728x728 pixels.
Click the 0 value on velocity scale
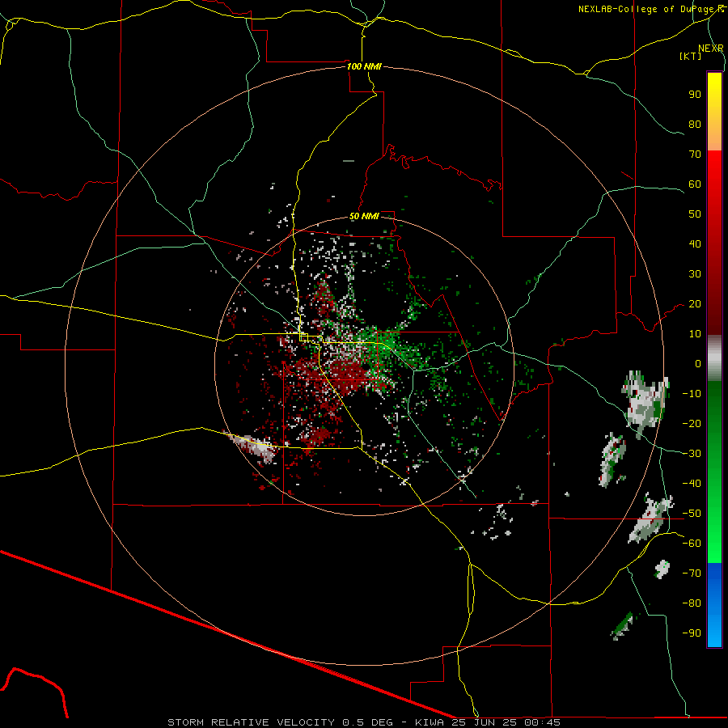tap(698, 364)
